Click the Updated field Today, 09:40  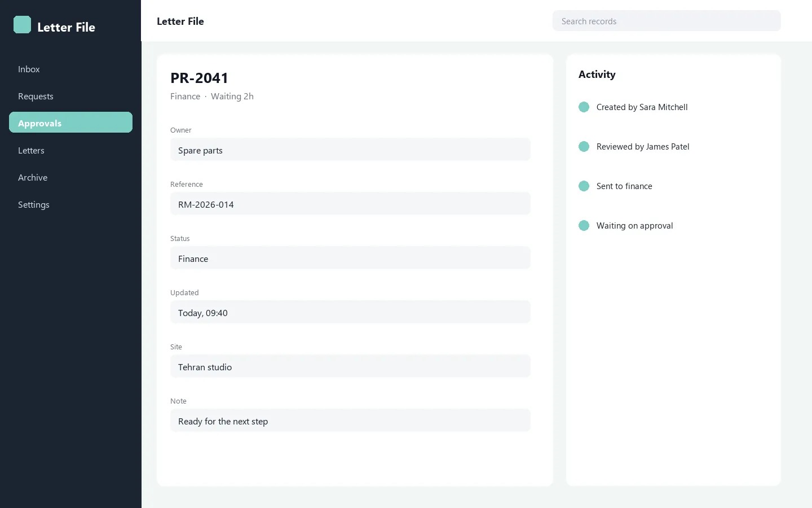(350, 312)
